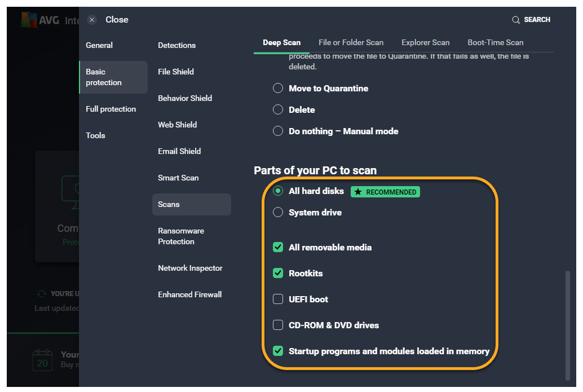Disable the Rootkits checkbox
The image size is (583, 392).
pyautogui.click(x=278, y=273)
